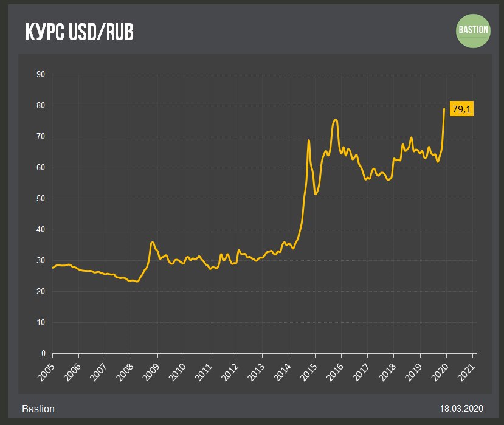The image size is (504, 425).
Task: Select the yellow 79,1 data label
Action: click(461, 109)
